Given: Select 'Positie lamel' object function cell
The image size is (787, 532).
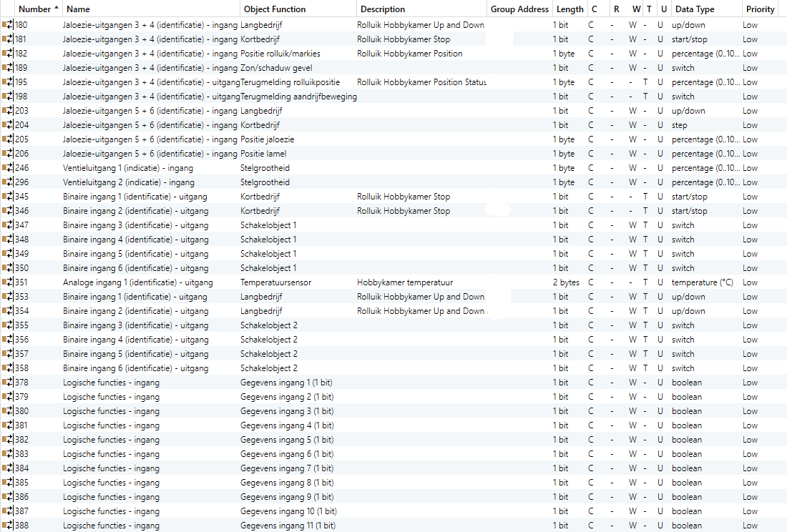Looking at the screenshot, I should click(263, 154).
